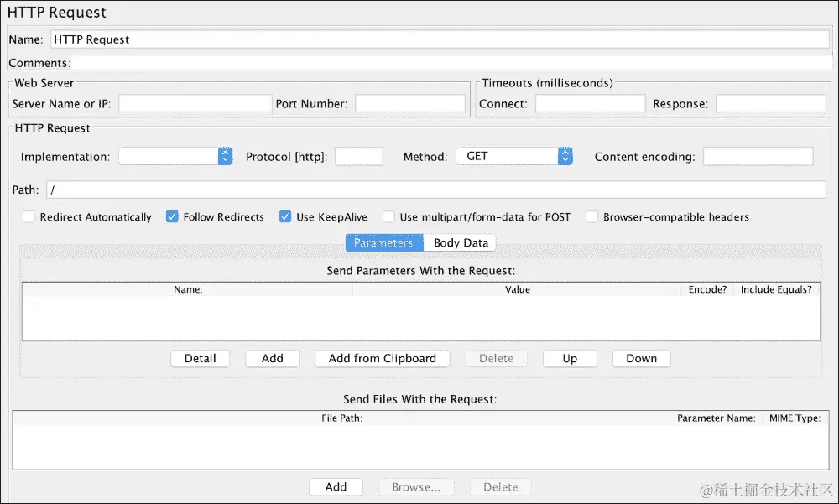Click inside the Port Number field
839x504 pixels.
coord(410,102)
